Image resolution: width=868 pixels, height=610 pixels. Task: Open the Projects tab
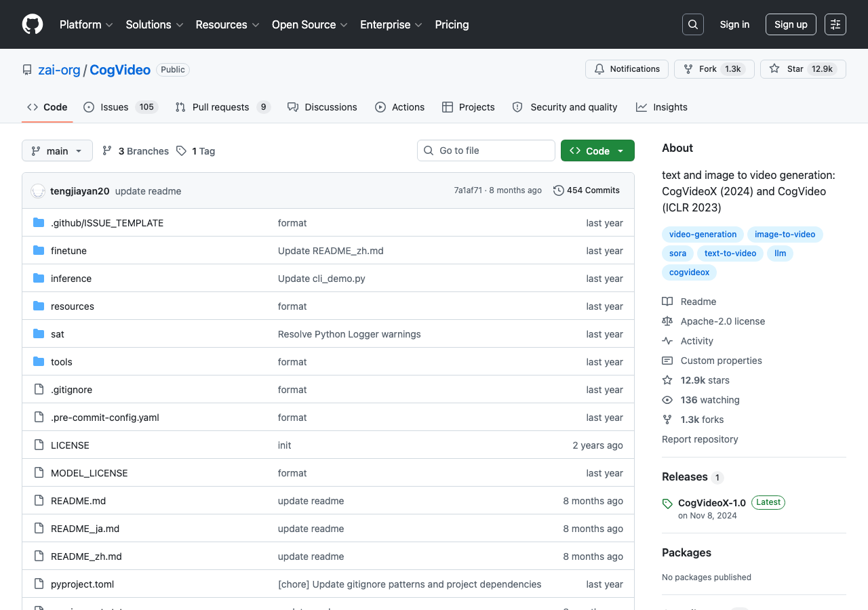[468, 107]
